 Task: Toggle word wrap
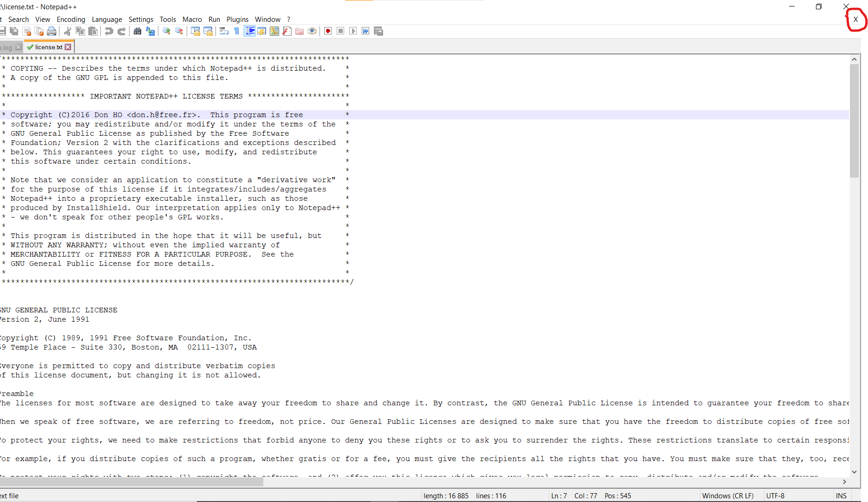(x=224, y=31)
